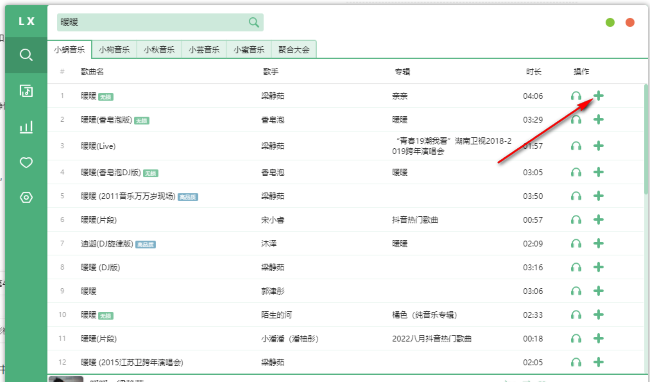Switch to the 聚合大会 tab

click(294, 50)
